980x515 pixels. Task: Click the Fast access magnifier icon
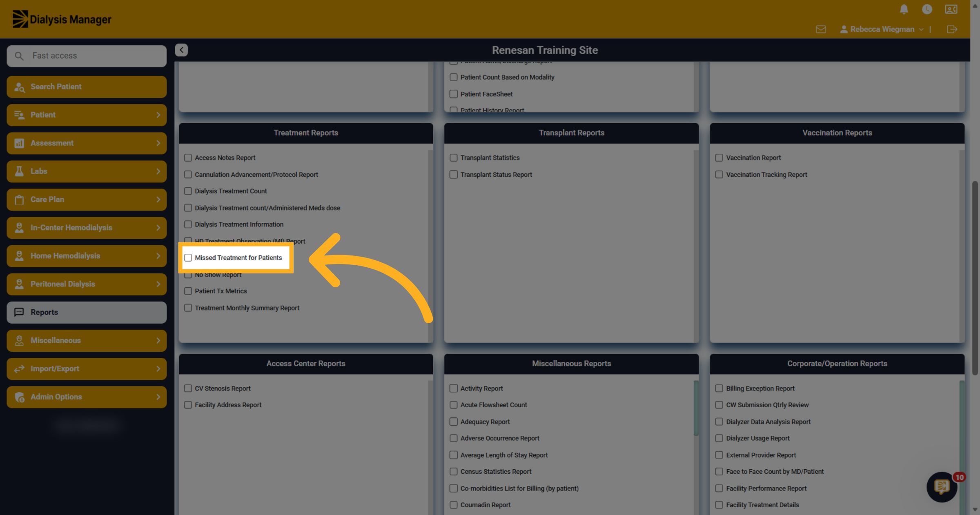[19, 56]
